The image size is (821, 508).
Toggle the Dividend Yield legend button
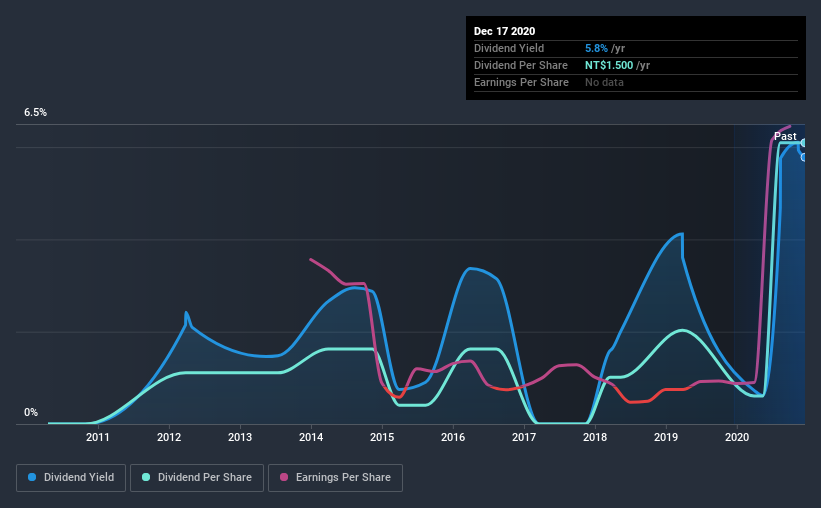pyautogui.click(x=71, y=478)
